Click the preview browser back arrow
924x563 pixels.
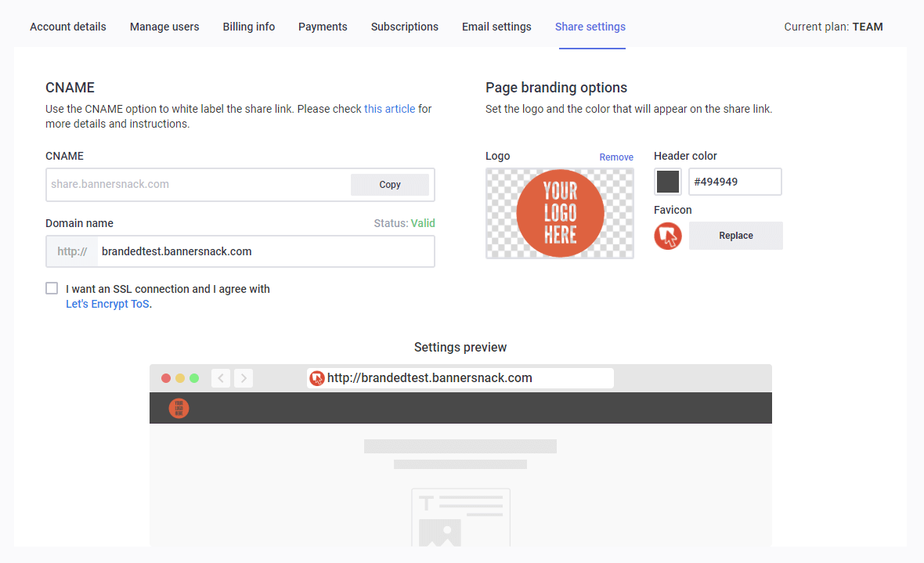pyautogui.click(x=221, y=378)
